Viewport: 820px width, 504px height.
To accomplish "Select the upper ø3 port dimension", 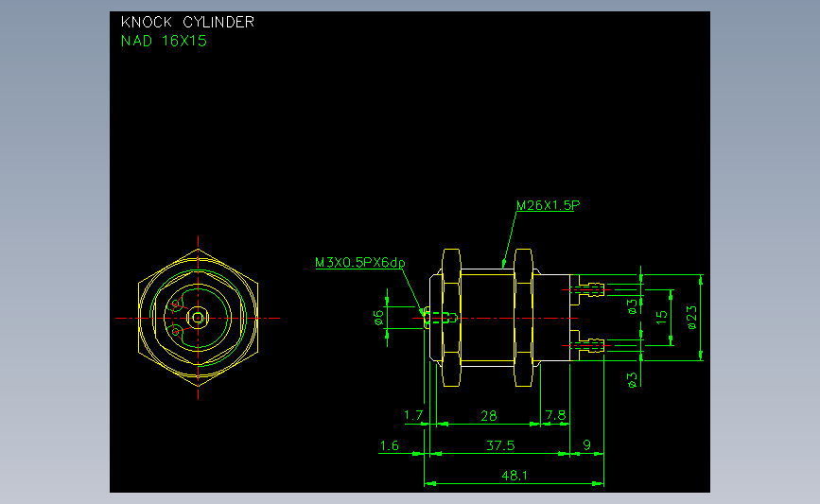I will [x=632, y=306].
